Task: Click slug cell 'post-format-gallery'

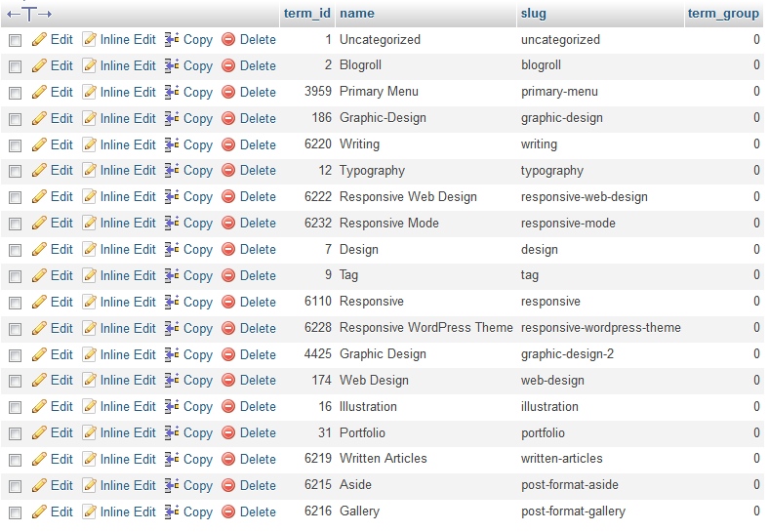Action: [573, 512]
